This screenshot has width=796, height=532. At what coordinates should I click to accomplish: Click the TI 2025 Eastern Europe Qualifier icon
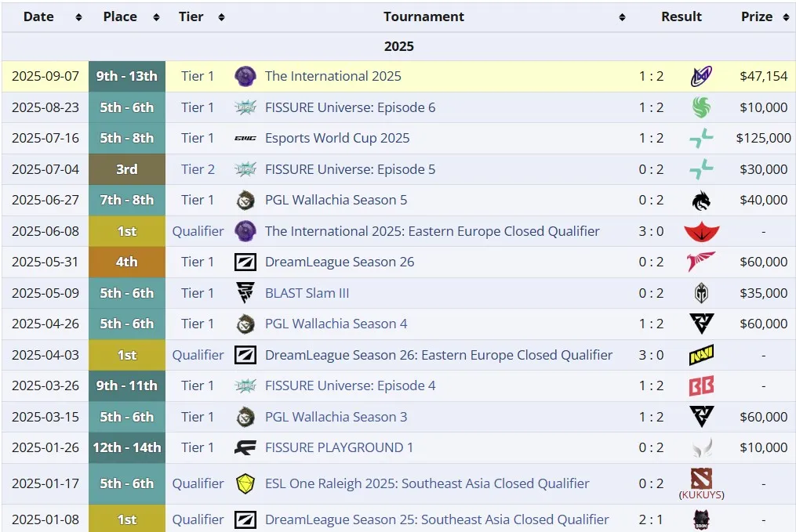[x=245, y=231]
